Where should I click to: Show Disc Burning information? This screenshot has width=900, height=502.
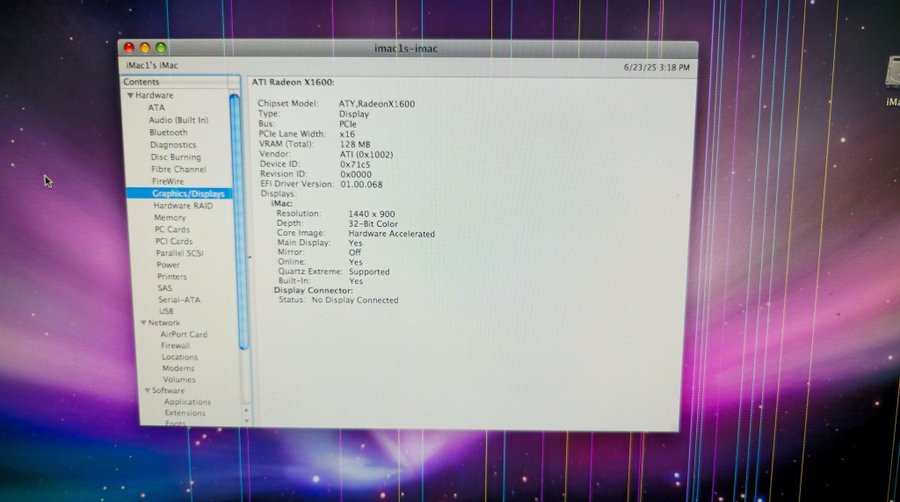click(x=176, y=157)
